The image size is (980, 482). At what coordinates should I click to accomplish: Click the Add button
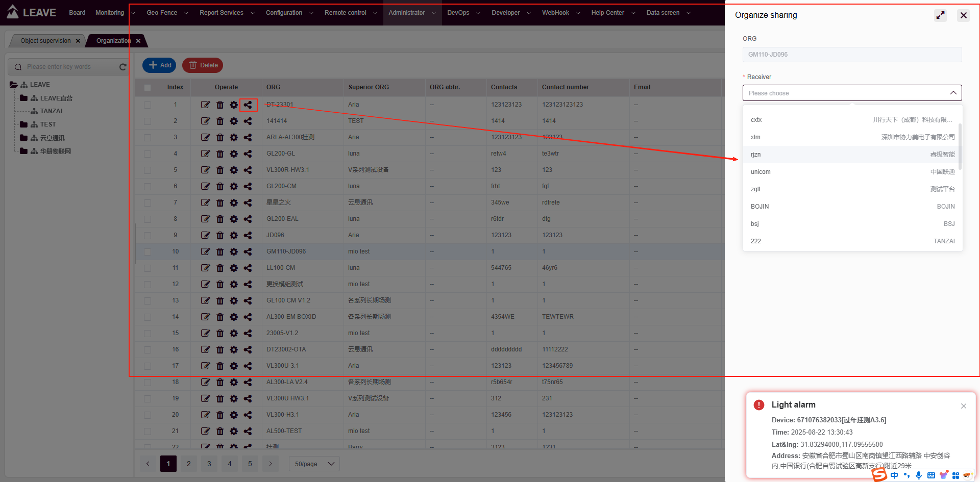[160, 65]
